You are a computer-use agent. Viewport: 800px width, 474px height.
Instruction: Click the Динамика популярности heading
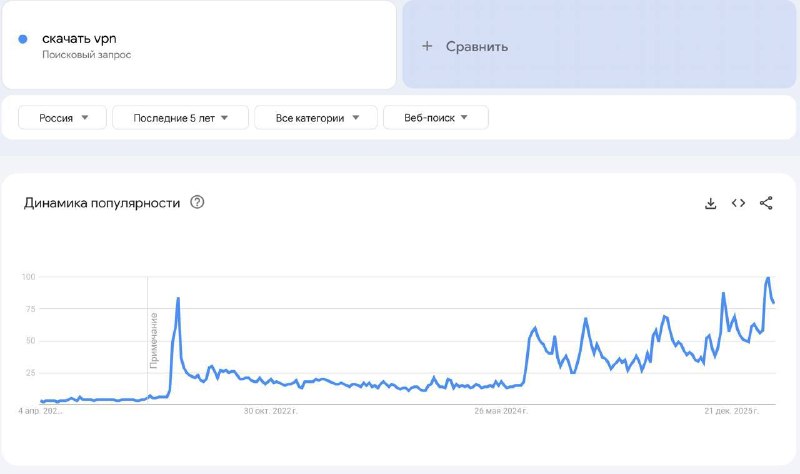(x=102, y=203)
